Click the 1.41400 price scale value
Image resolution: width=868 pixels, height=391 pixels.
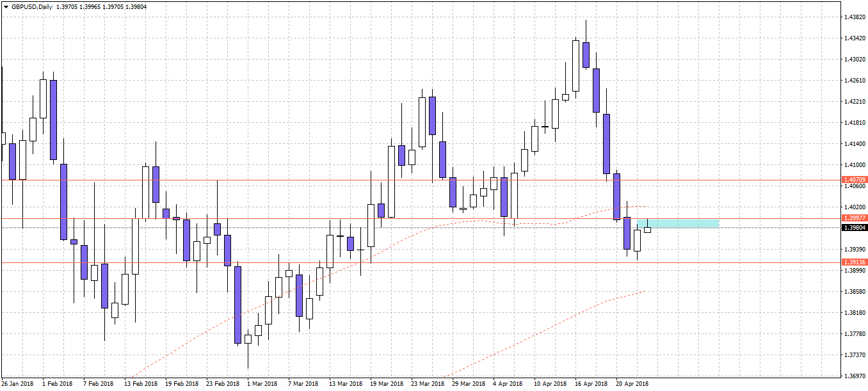point(855,143)
